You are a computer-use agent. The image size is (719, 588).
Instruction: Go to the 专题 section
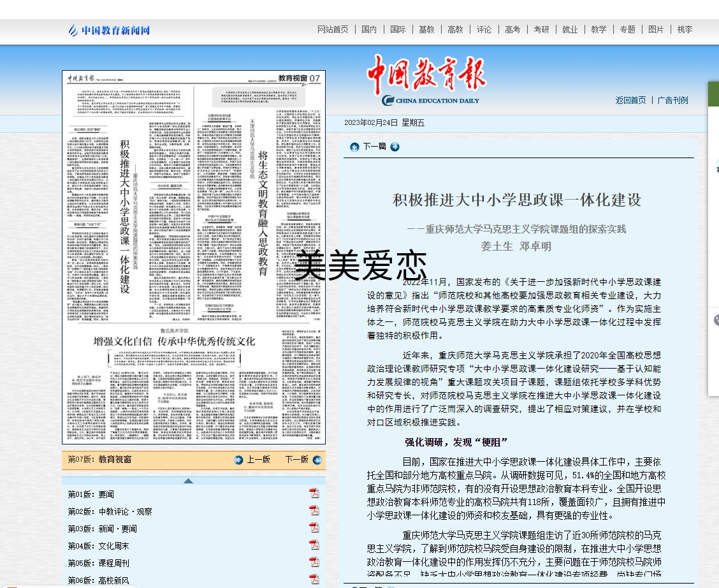(x=628, y=29)
